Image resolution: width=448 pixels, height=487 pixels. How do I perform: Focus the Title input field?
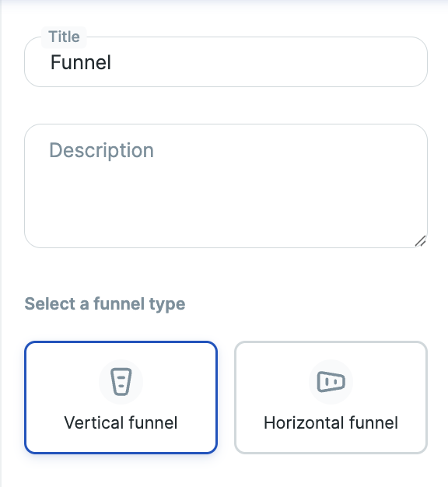(x=226, y=61)
